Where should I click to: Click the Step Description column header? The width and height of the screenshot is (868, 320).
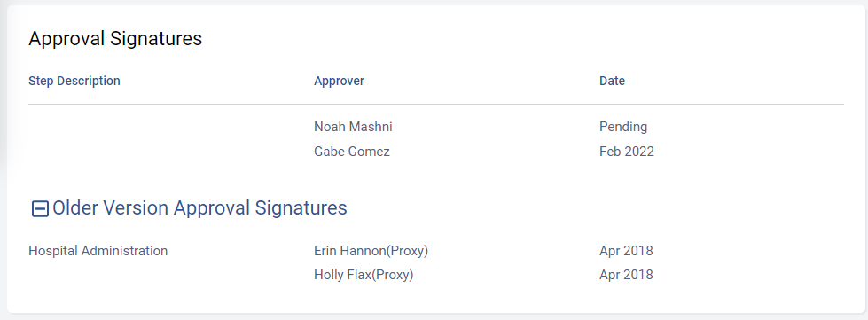point(74,81)
